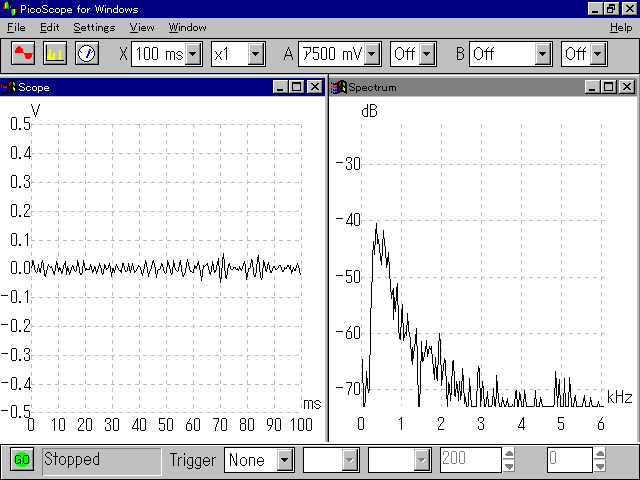Click the PicoScope application title icon
Screen dimensions: 640x480
[x=9, y=9]
